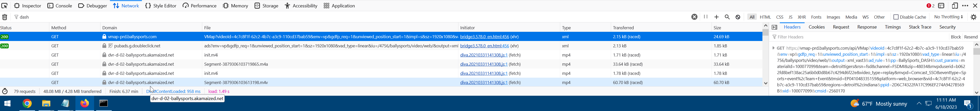Screen dimensions: 980x111
Task: Open initiator link of vmap-prd.ballysports.com row
Action: click(484, 37)
